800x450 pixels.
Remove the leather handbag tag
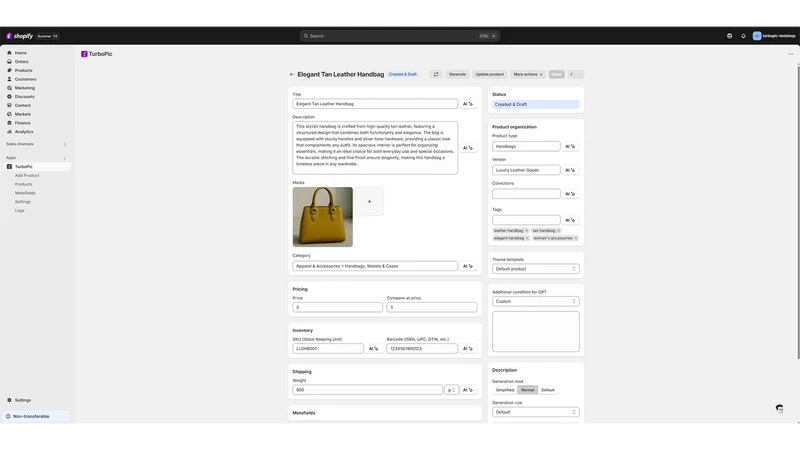527,231
